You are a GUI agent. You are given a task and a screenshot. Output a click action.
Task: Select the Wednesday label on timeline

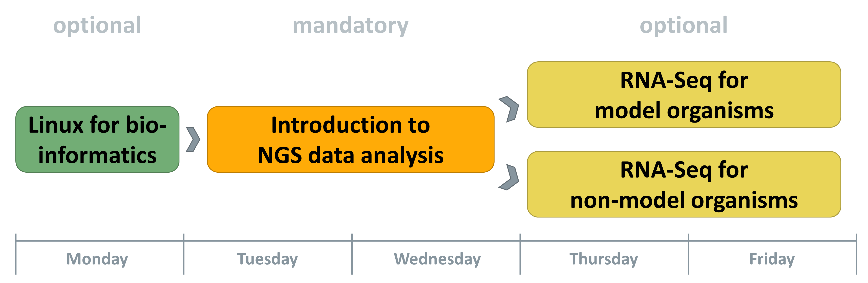click(x=437, y=259)
